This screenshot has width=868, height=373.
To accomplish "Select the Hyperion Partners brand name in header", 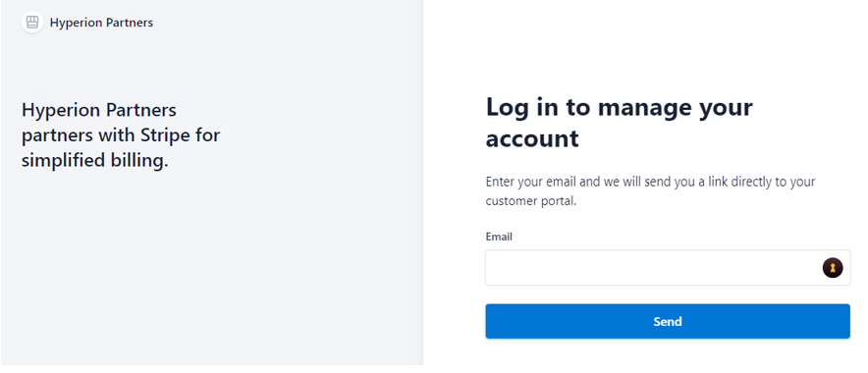I will [101, 23].
